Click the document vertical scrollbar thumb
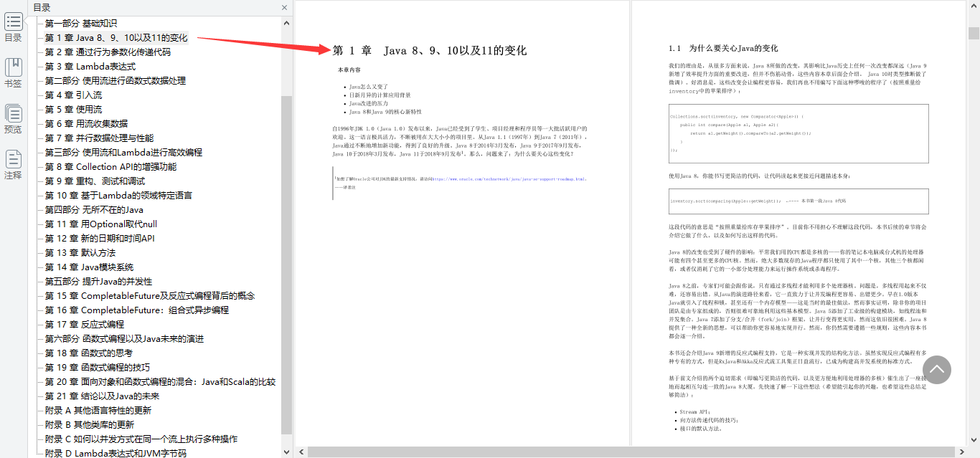This screenshot has width=980, height=458. [x=974, y=33]
